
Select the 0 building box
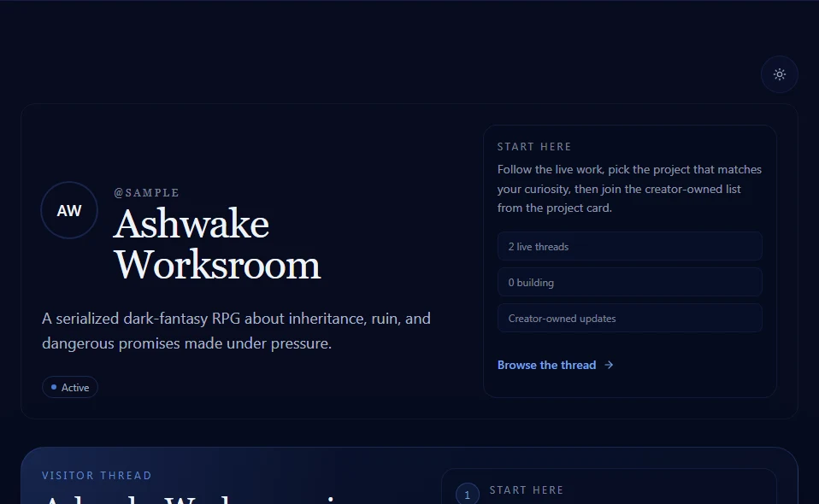click(629, 282)
